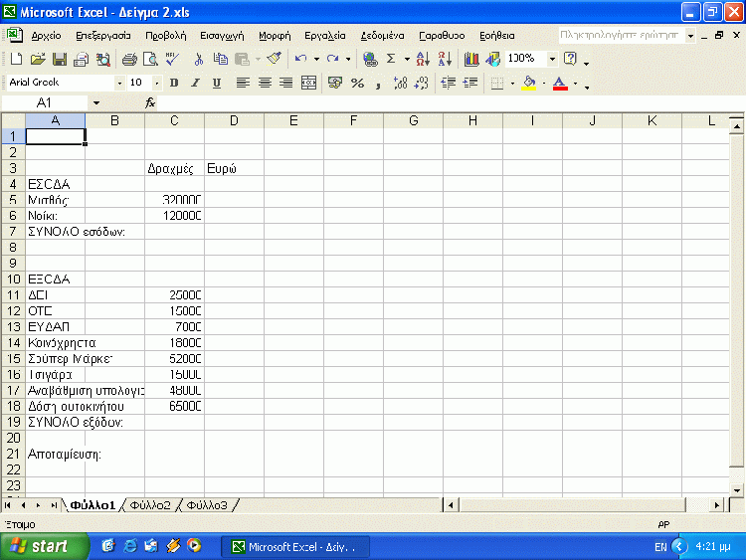Click the Insert Function fx icon
This screenshot has width=746, height=560.
(x=150, y=102)
